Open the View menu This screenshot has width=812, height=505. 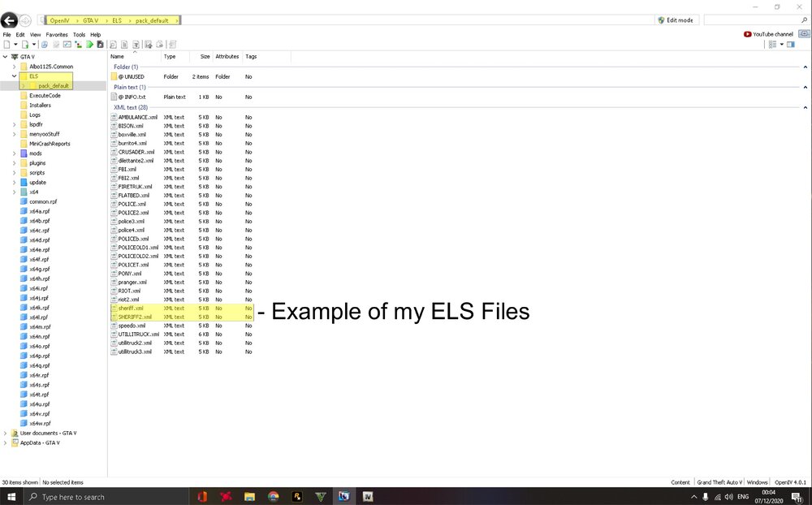[x=35, y=35]
